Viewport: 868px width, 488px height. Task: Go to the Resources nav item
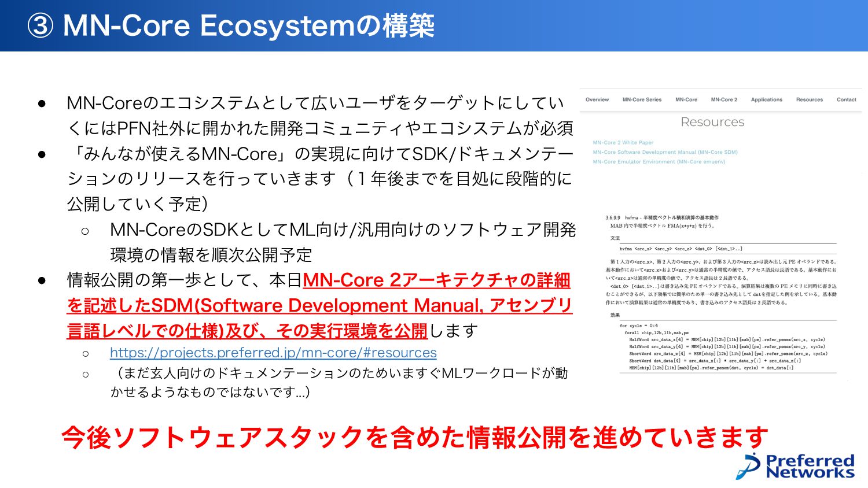click(809, 100)
